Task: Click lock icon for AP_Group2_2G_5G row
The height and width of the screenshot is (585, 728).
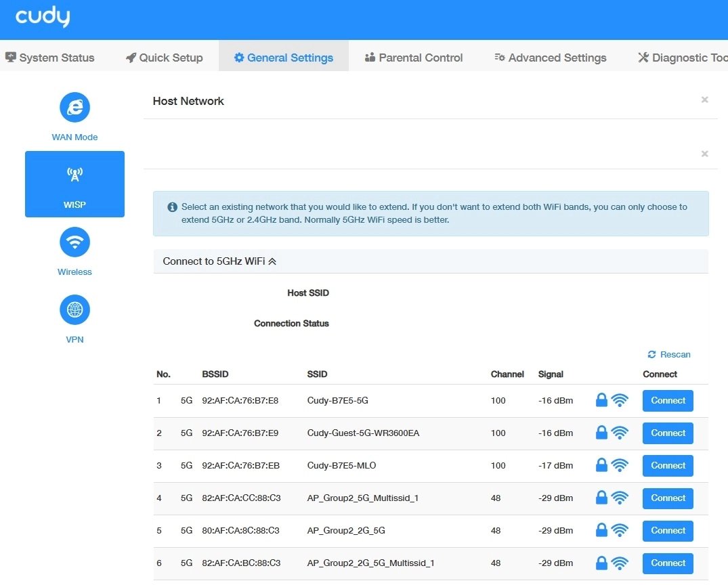Action: click(601, 529)
